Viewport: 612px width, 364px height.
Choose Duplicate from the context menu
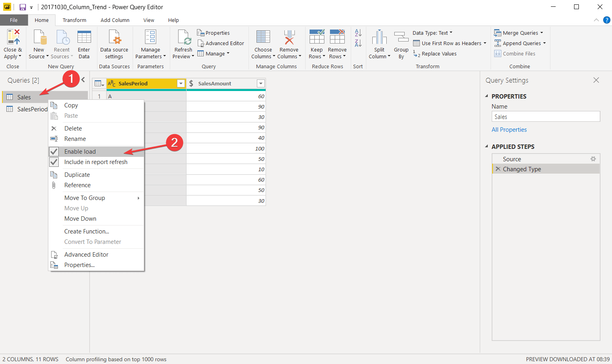(x=77, y=175)
